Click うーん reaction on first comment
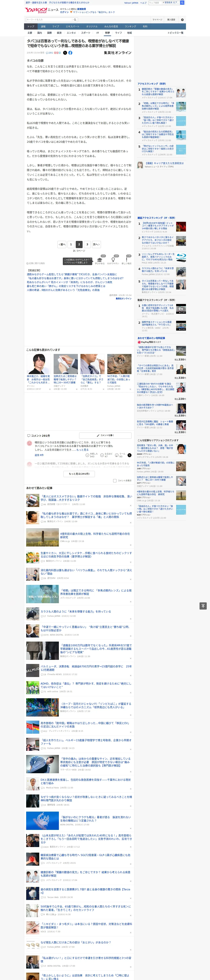 tap(120, 455)
